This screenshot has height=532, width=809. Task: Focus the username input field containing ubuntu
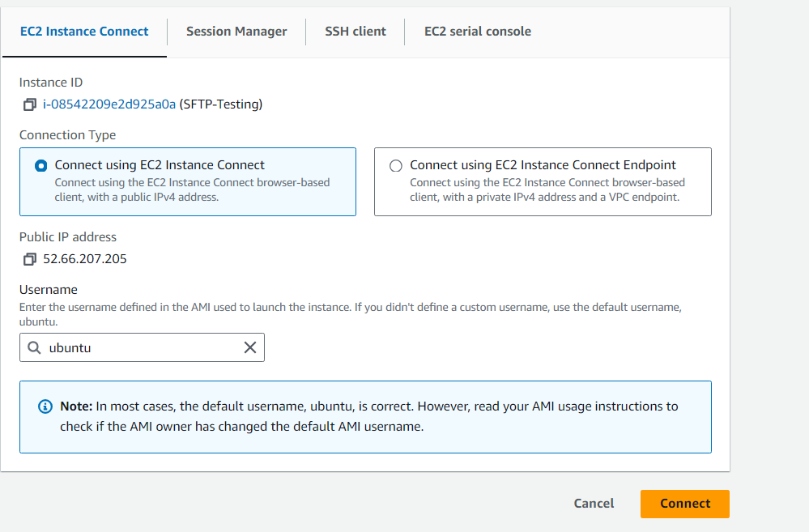142,347
